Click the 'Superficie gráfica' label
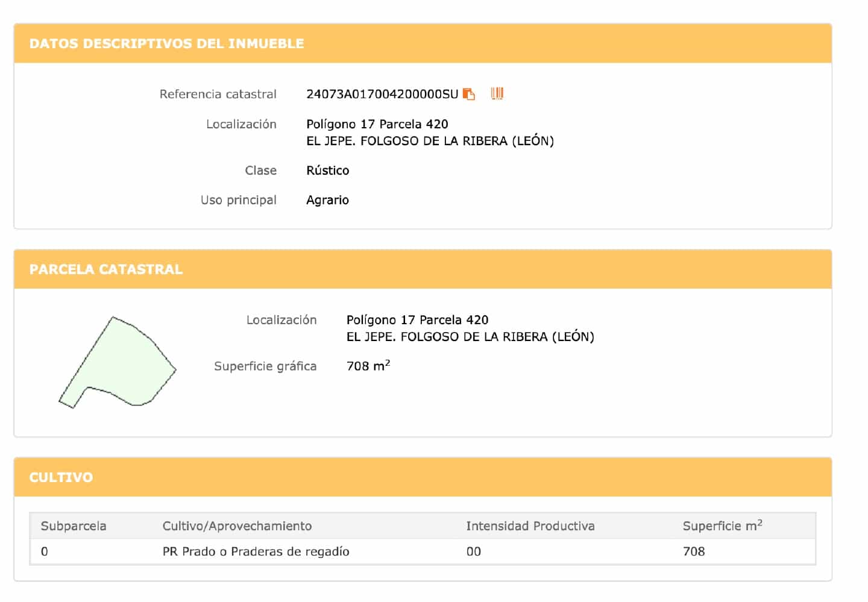868x602 pixels. 265,366
